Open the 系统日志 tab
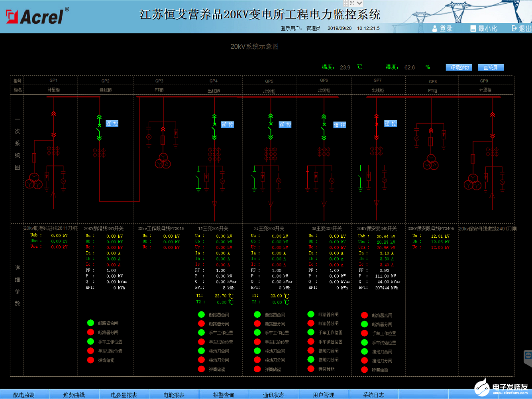Image resolution: width=532 pixels, height=399 pixels. point(373,395)
